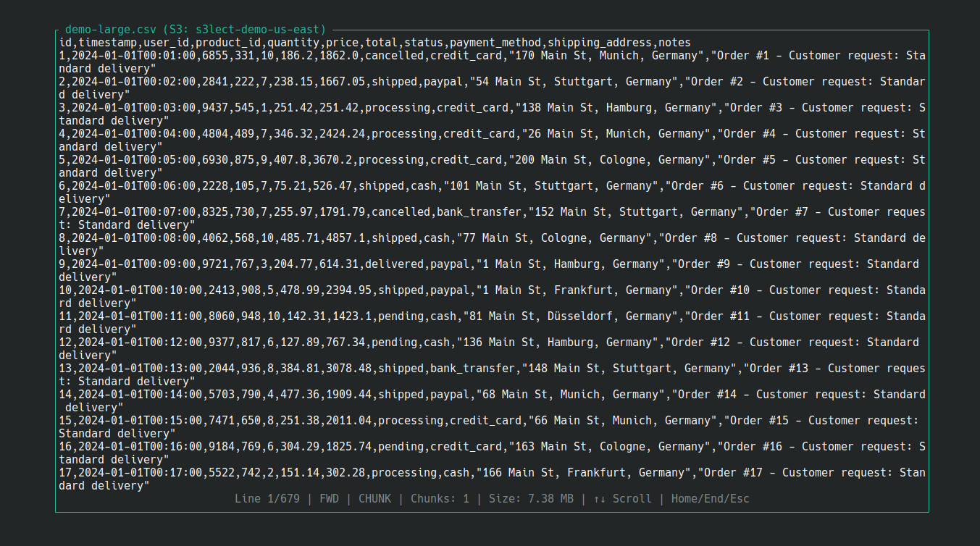Click the Line 1/679 position indicator
Viewport: 980px width, 546px height.
tap(267, 498)
